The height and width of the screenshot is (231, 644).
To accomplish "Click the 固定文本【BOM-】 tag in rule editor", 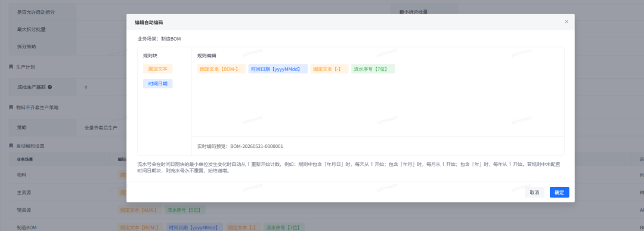I will pyautogui.click(x=221, y=69).
